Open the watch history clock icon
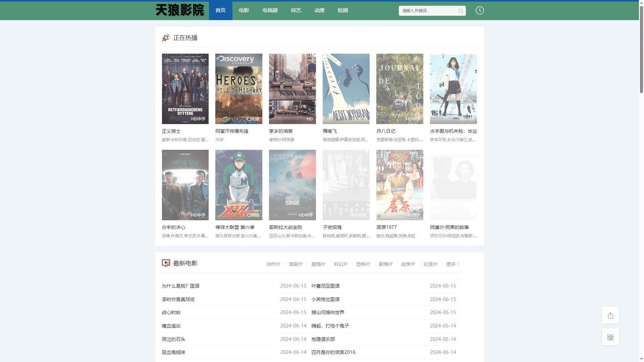Image resolution: width=644 pixels, height=362 pixels. (x=480, y=10)
